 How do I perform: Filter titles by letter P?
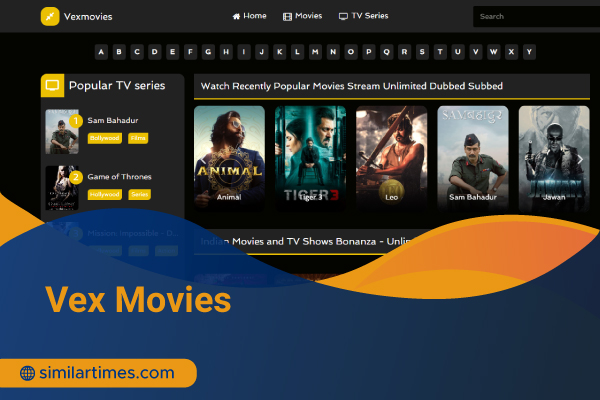pyautogui.click(x=369, y=52)
